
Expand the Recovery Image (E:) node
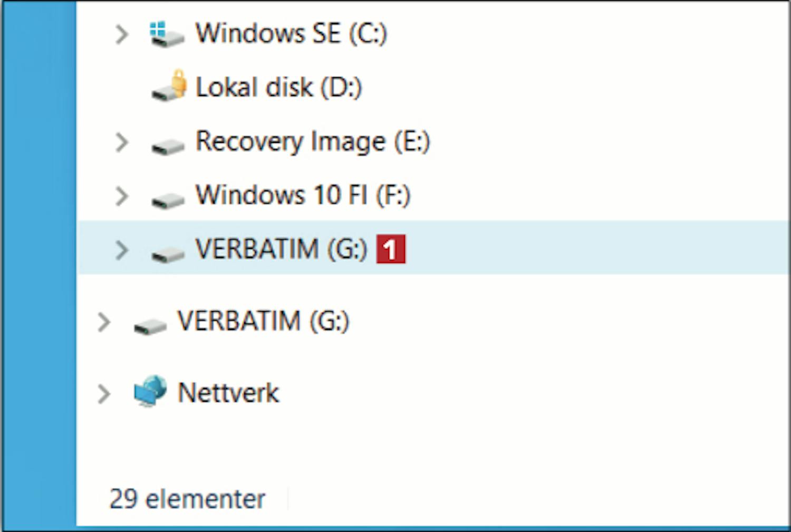(122, 142)
